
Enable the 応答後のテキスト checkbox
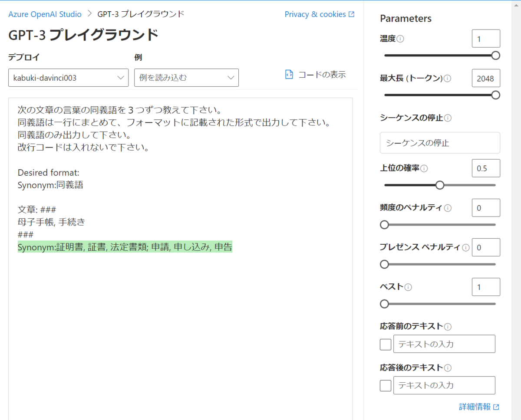386,385
